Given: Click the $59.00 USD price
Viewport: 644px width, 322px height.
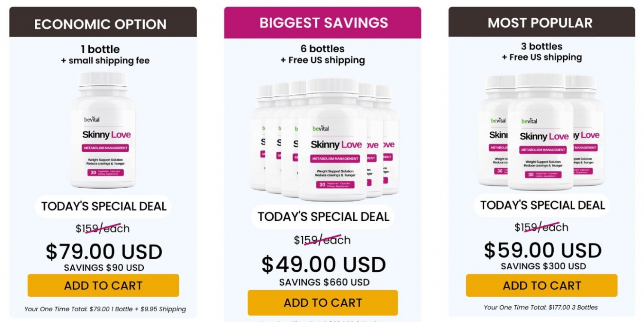Looking at the screenshot, I should (x=543, y=250).
